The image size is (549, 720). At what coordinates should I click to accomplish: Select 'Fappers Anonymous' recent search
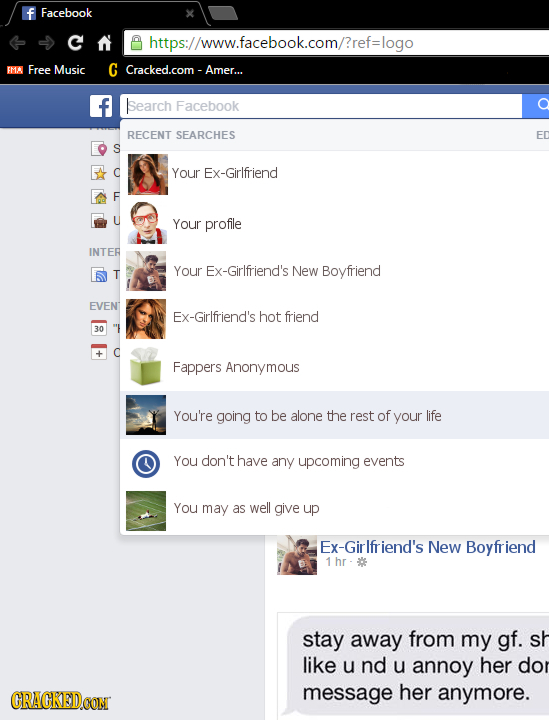point(334,367)
